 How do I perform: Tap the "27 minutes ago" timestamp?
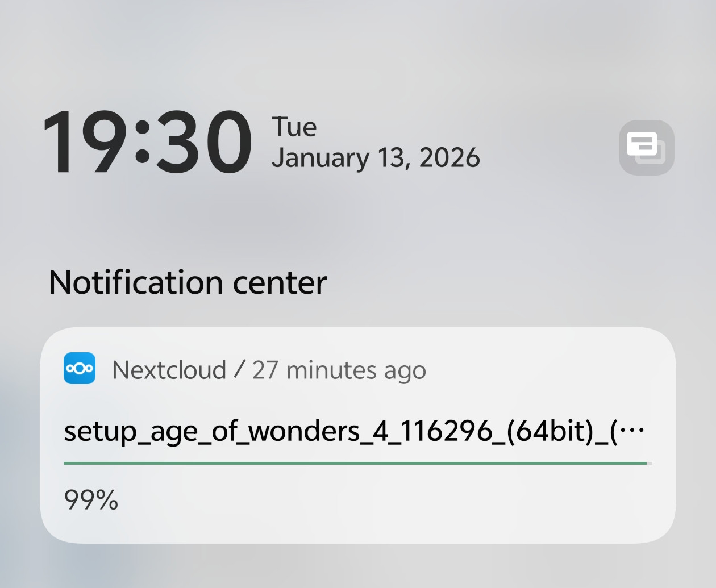click(339, 370)
